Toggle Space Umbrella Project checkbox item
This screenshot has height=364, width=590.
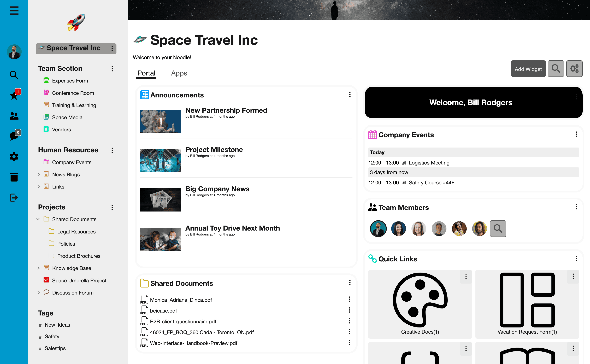[46, 280]
